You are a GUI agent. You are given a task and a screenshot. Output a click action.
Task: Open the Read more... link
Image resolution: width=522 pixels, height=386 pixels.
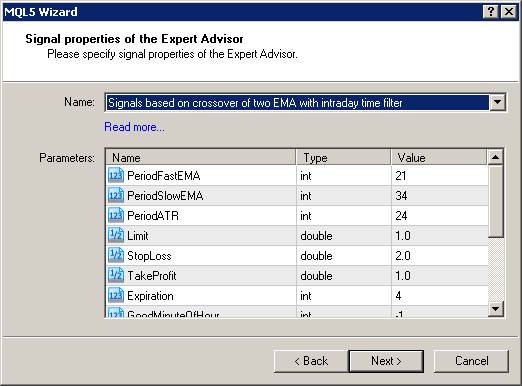point(134,127)
